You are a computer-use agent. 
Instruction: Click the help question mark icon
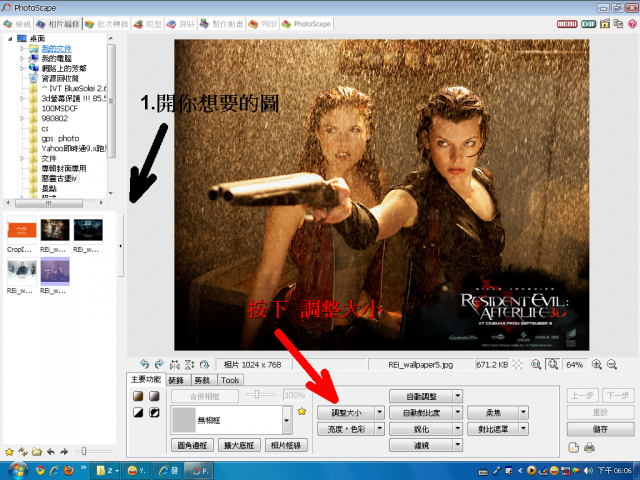coord(632,24)
